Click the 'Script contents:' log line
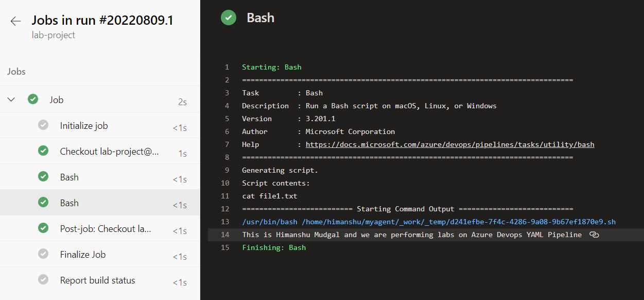644x300 pixels. point(276,183)
